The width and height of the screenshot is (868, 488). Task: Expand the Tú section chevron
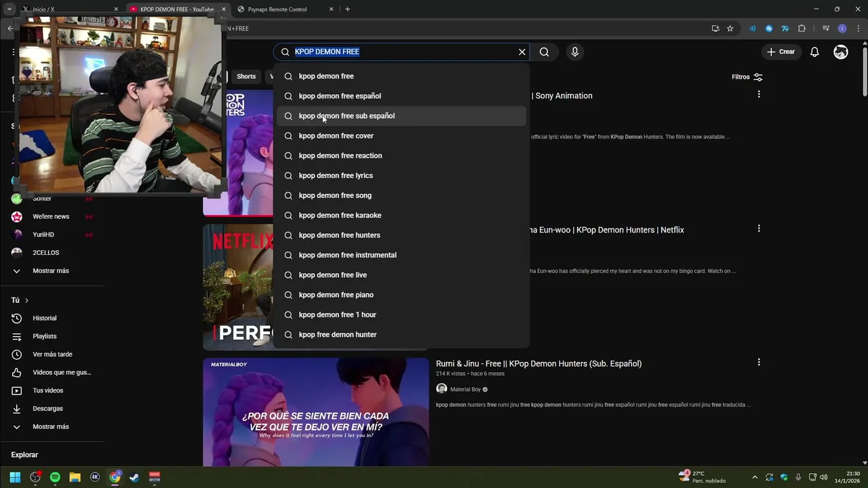coord(26,300)
